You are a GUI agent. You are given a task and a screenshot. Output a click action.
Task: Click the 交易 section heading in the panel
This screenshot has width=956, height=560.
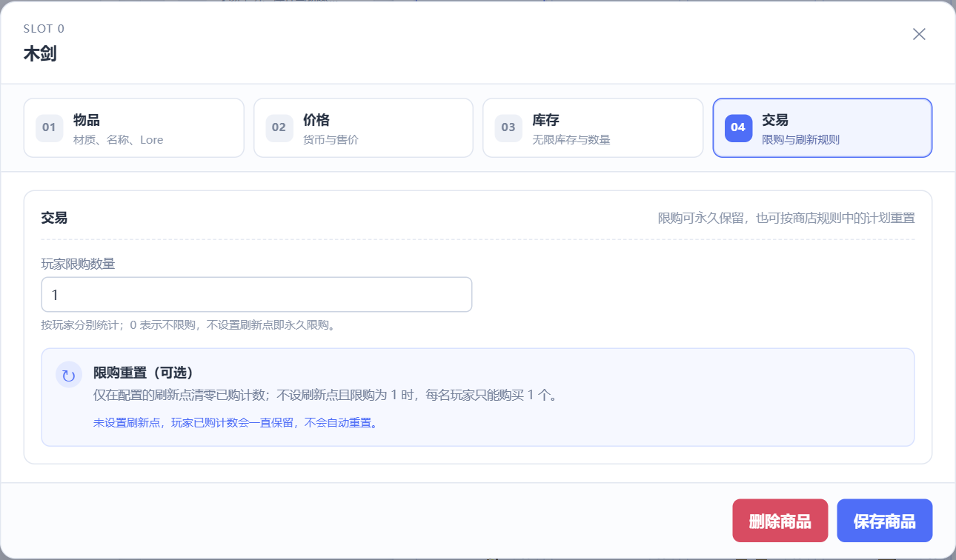pyautogui.click(x=55, y=218)
